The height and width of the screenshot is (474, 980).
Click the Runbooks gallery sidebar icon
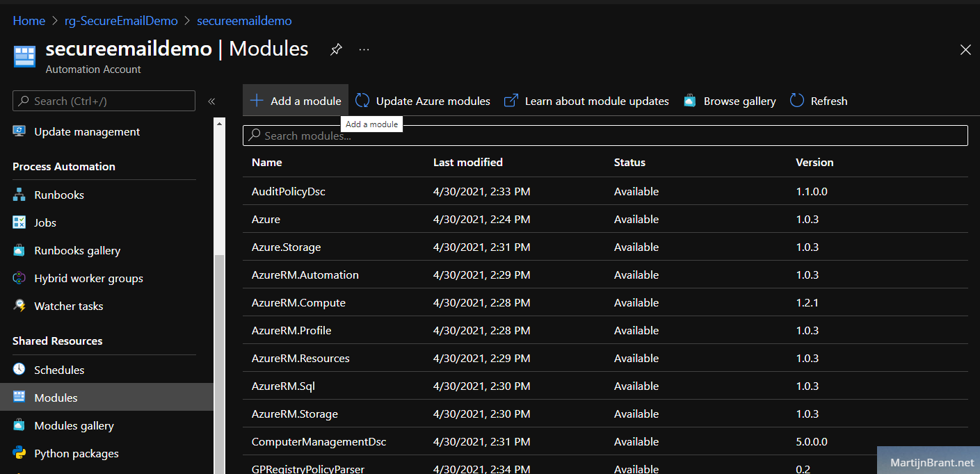pyautogui.click(x=19, y=250)
